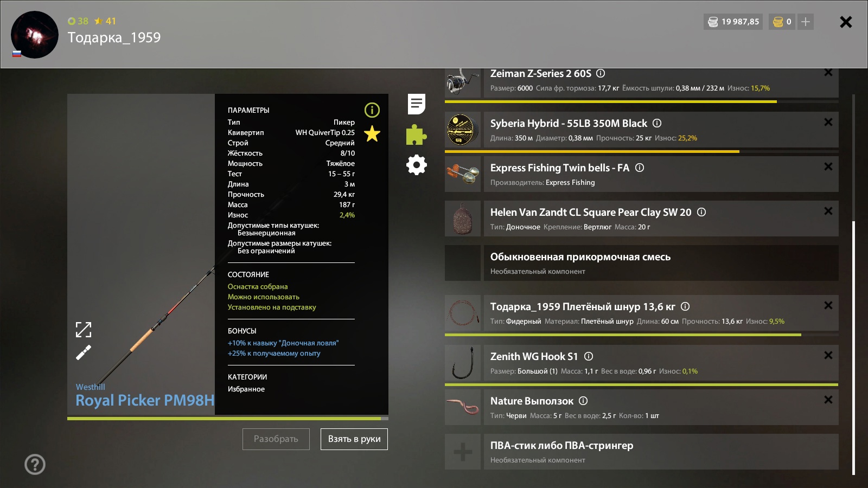The height and width of the screenshot is (488, 868).
Task: Click the rod wear progress bar
Action: 228,419
